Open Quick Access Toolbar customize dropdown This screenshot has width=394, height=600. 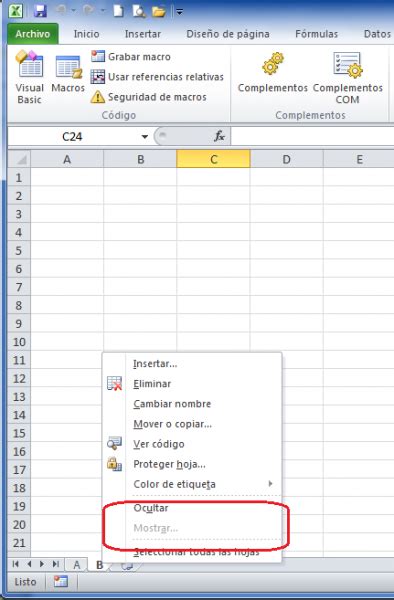point(179,12)
